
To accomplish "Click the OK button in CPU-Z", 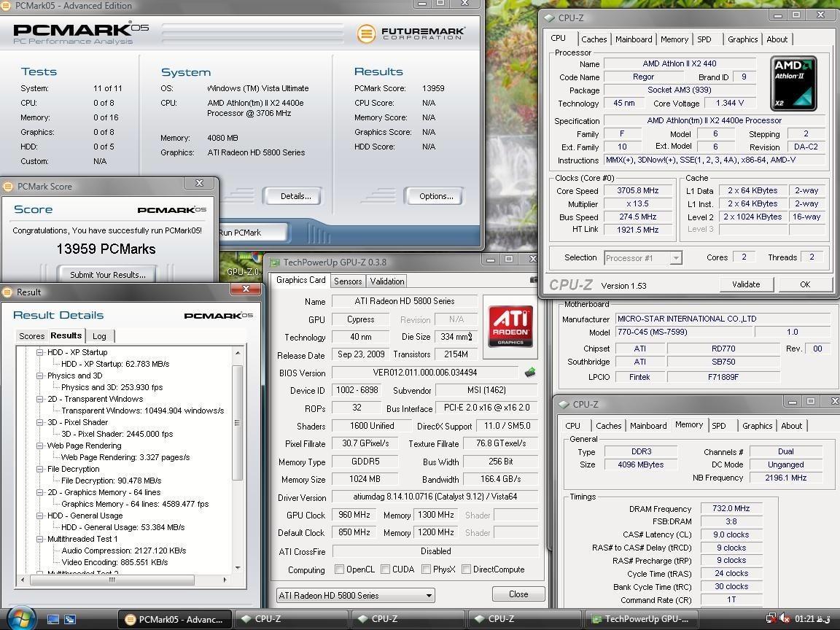I will point(805,284).
